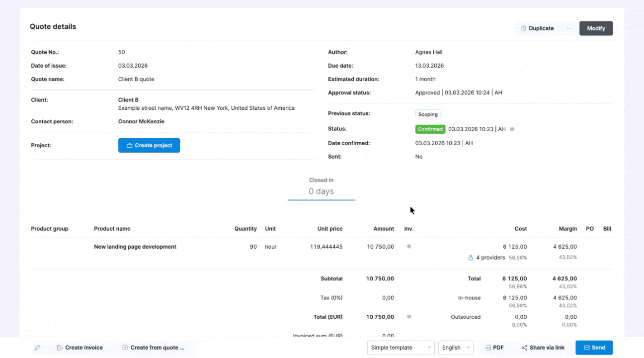Share the quote via link
This screenshot has height=358, width=644.
(x=543, y=348)
